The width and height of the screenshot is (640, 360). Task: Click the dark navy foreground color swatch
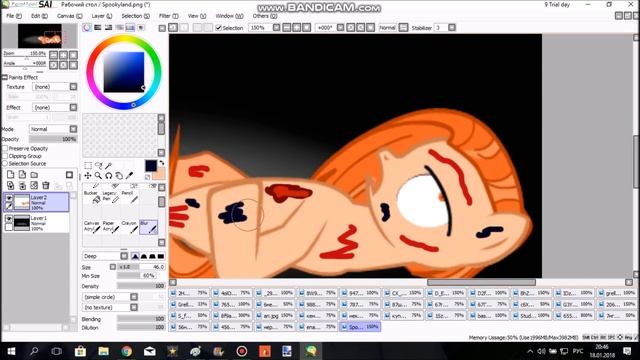(x=151, y=166)
